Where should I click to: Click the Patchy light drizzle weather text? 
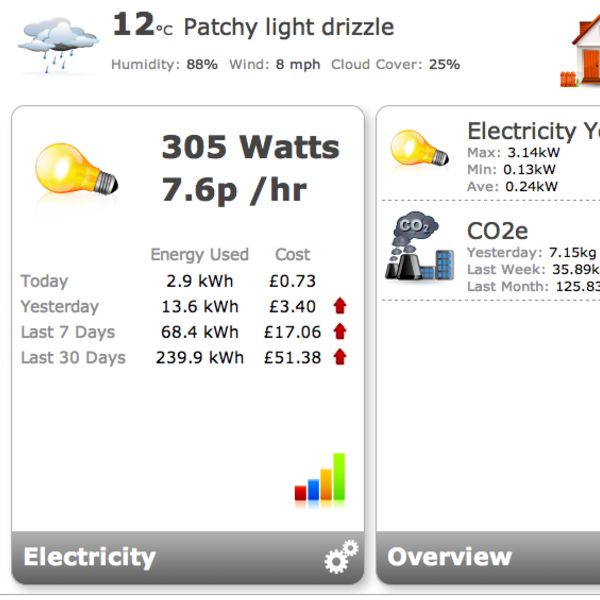click(x=289, y=27)
